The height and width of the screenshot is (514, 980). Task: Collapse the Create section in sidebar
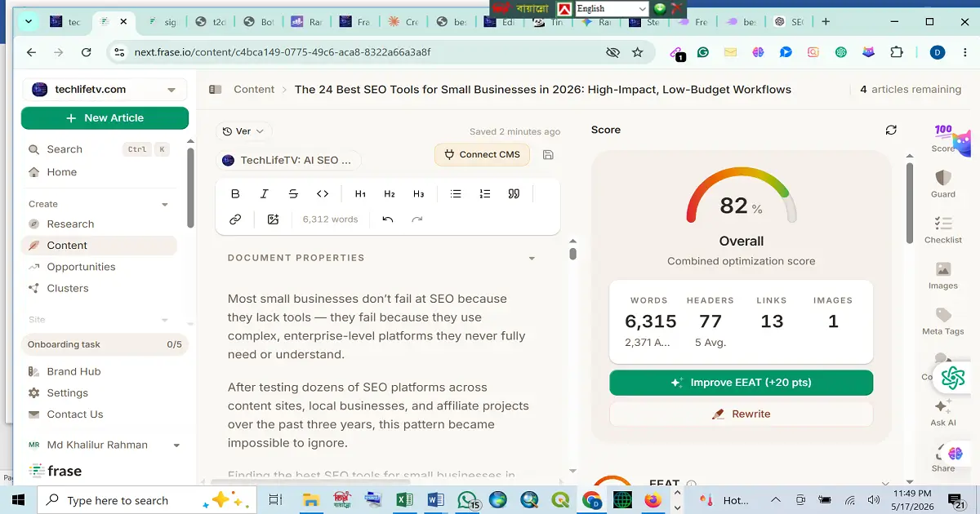click(x=165, y=204)
